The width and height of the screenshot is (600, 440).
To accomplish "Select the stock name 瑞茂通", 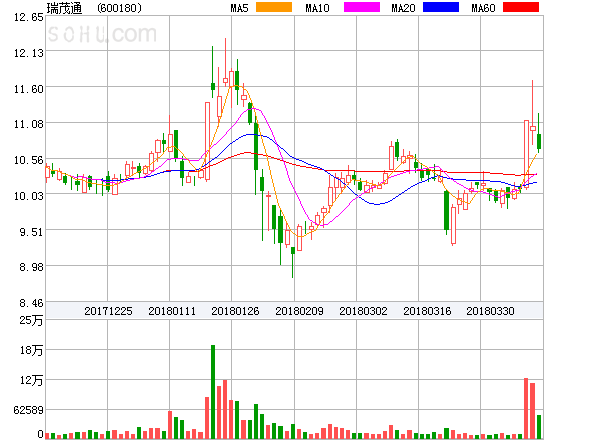I will click(x=64, y=8).
